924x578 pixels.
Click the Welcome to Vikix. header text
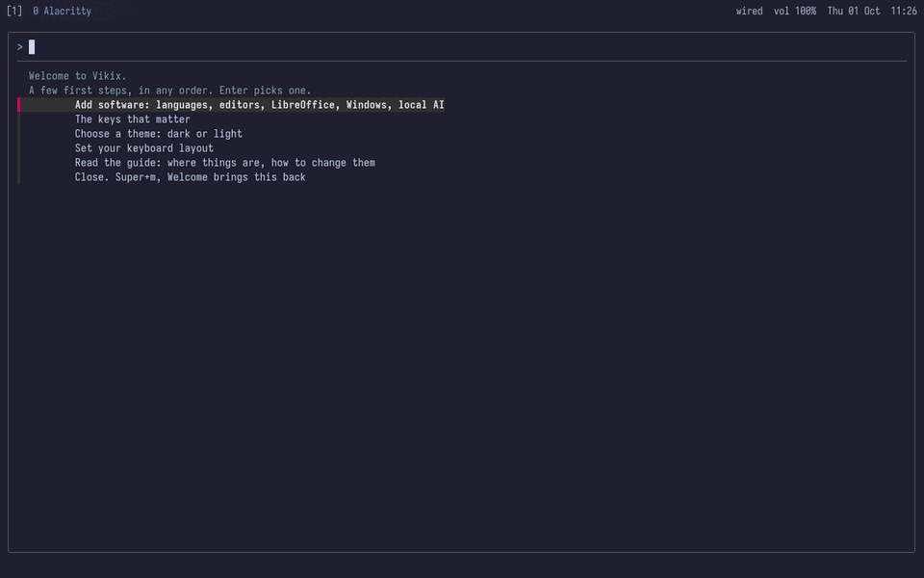pyautogui.click(x=78, y=76)
